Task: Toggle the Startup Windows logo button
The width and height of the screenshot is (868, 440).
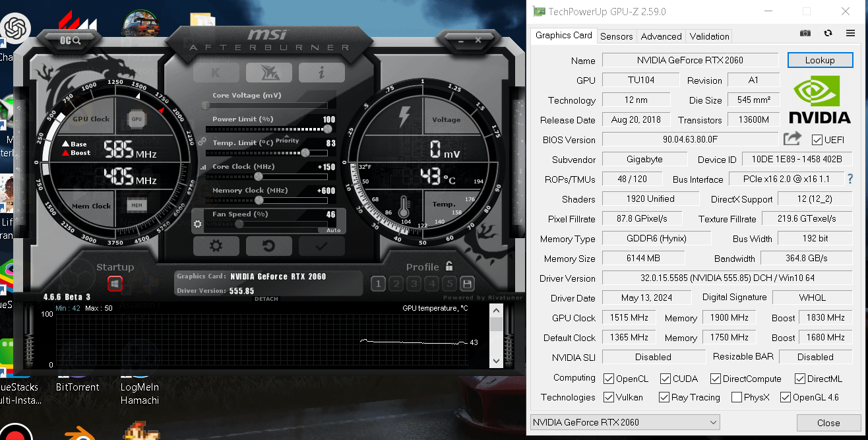Action: [x=115, y=284]
